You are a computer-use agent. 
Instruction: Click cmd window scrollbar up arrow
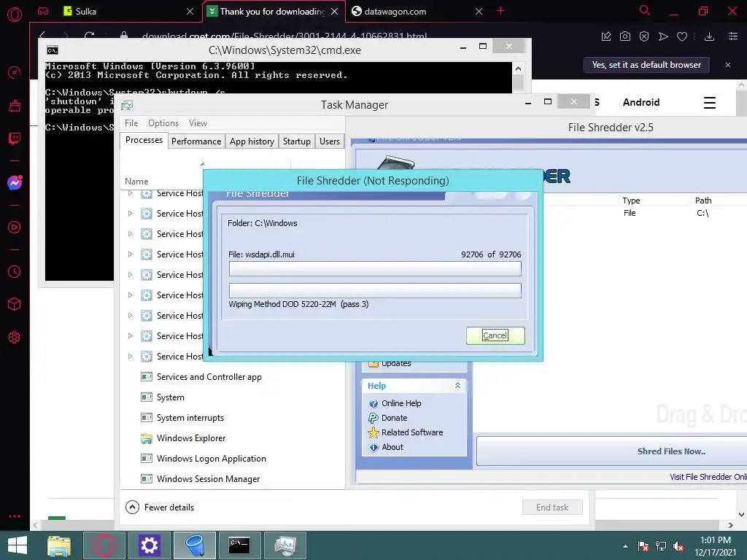point(519,69)
